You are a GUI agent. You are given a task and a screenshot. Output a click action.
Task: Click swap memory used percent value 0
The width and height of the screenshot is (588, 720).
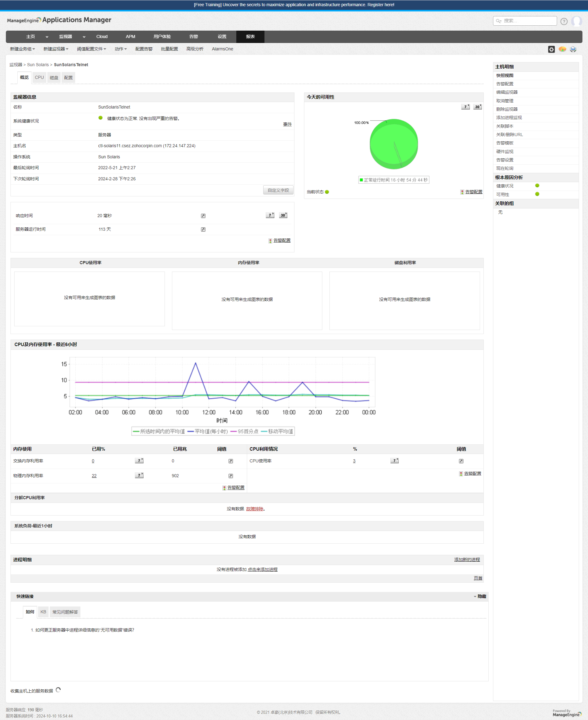tap(93, 461)
